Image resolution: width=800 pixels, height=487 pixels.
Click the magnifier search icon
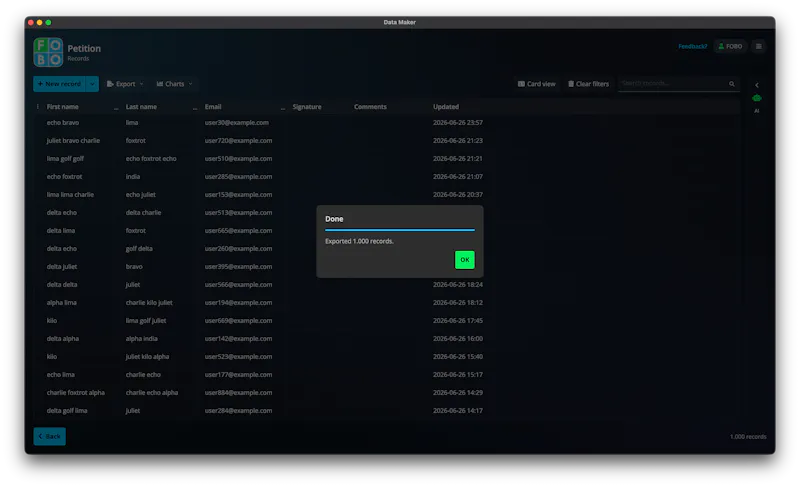tap(732, 84)
